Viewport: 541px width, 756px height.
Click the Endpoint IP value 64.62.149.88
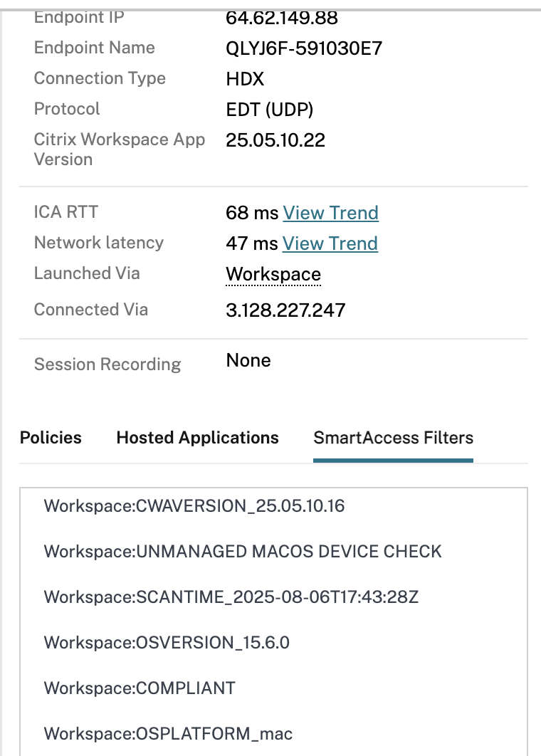tap(282, 18)
